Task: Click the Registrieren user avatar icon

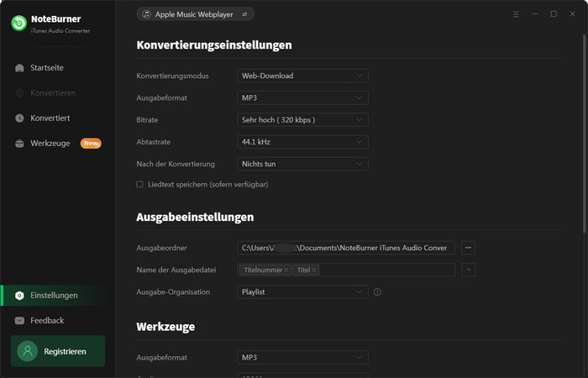Action: (x=28, y=351)
